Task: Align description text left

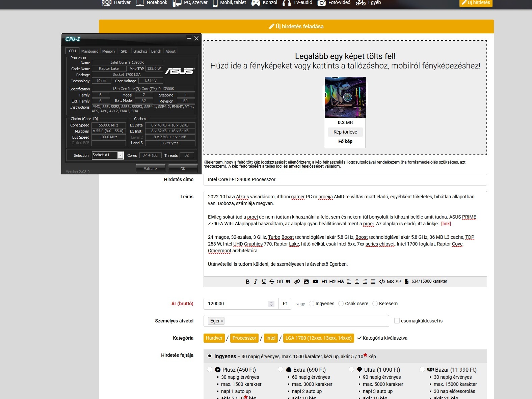Action: pyautogui.click(x=349, y=282)
